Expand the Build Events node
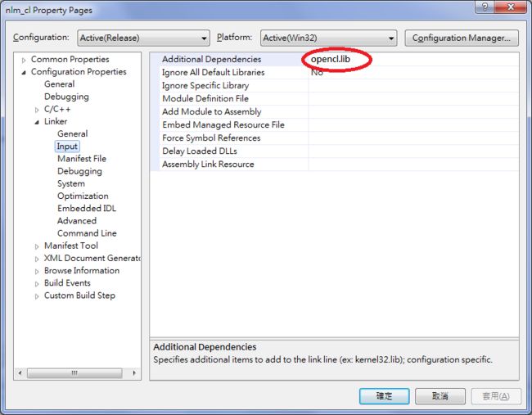 (x=37, y=284)
